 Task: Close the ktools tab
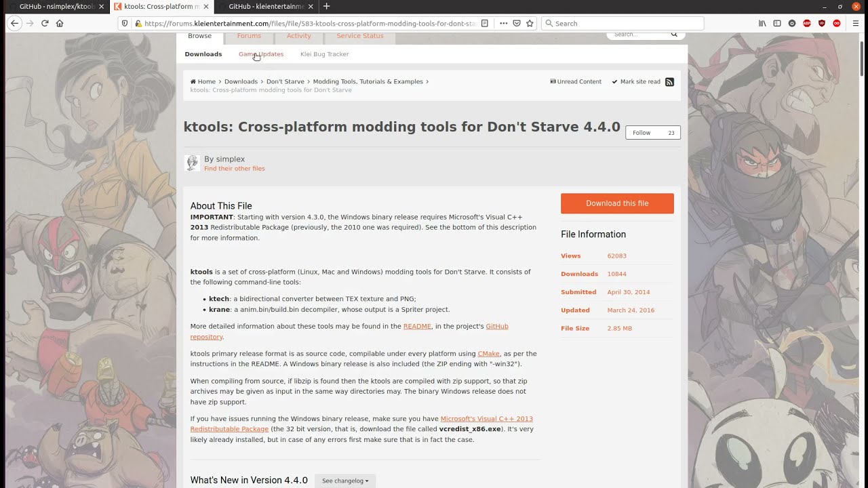206,6
